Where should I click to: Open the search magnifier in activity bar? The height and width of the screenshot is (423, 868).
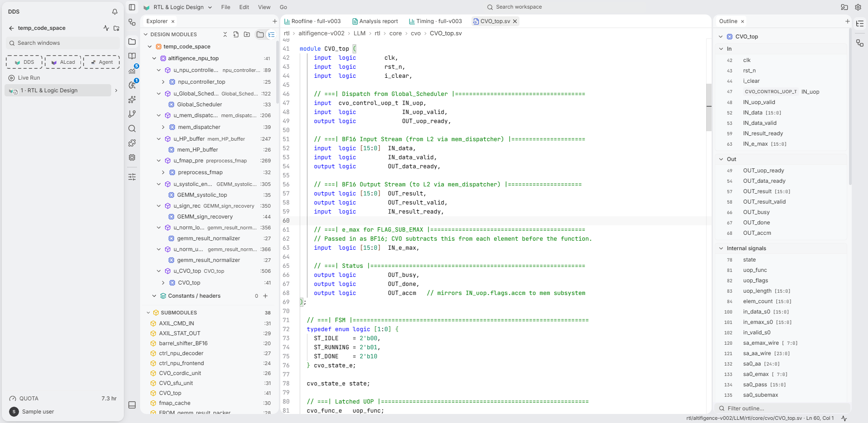(x=132, y=128)
